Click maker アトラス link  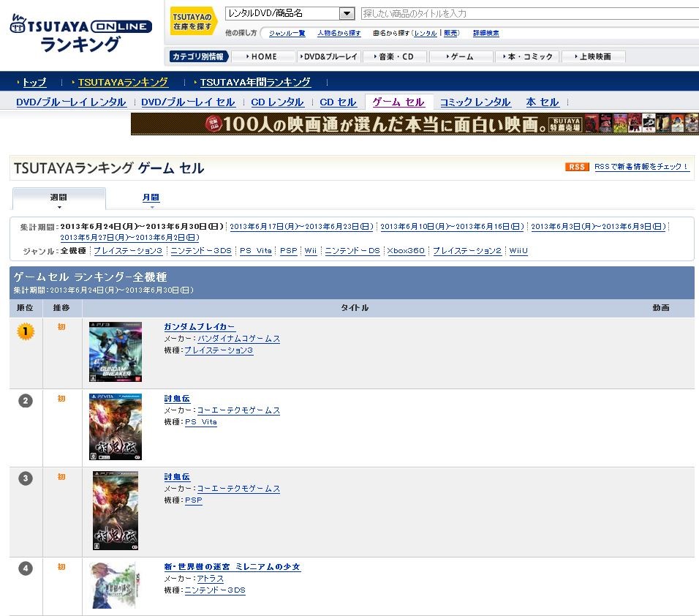pos(211,579)
